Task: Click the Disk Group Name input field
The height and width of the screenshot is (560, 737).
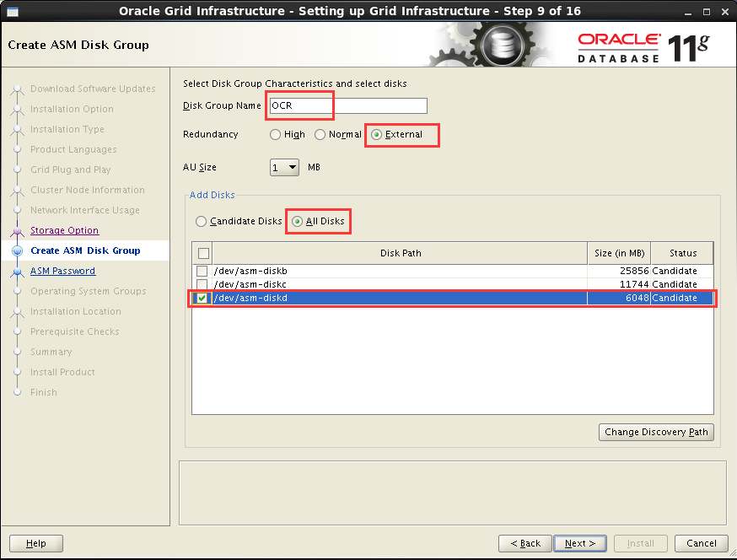Action: [x=348, y=105]
